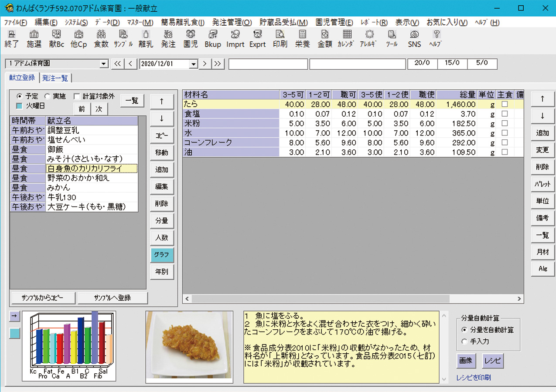Click the 園児 children toolbar icon

pos(191,38)
